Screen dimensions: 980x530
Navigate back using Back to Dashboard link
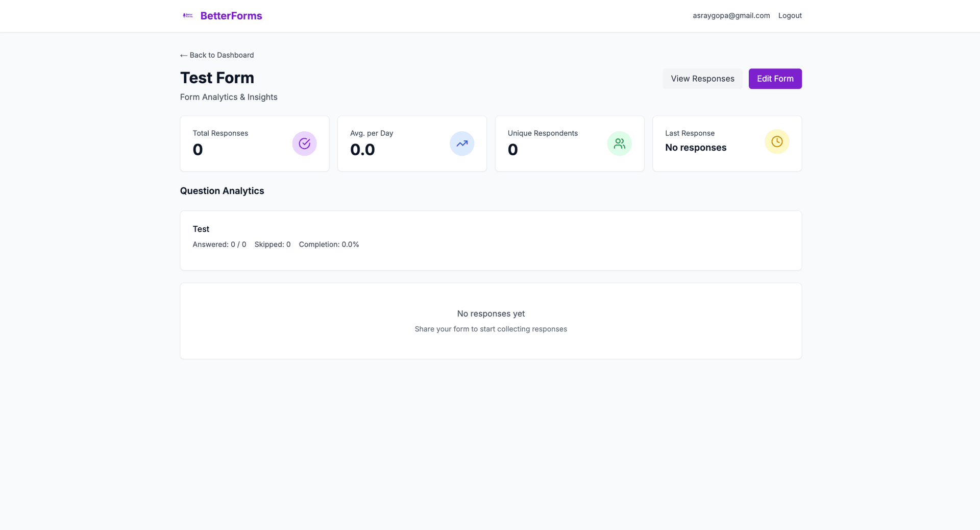[x=221, y=55]
